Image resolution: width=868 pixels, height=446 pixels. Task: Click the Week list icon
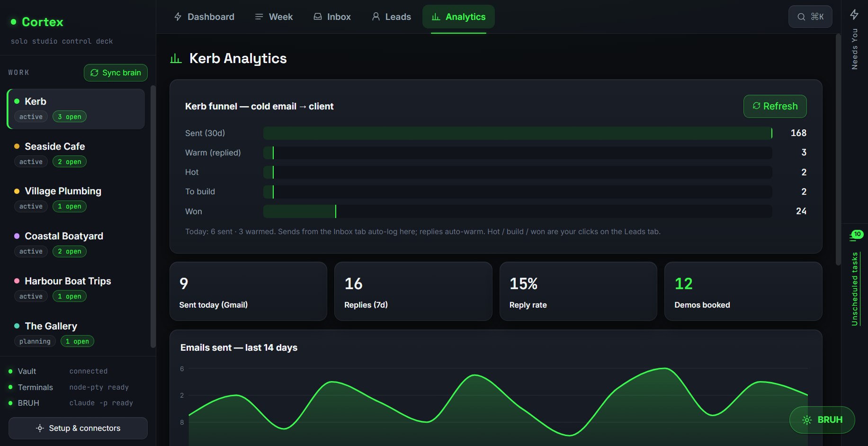coord(259,17)
